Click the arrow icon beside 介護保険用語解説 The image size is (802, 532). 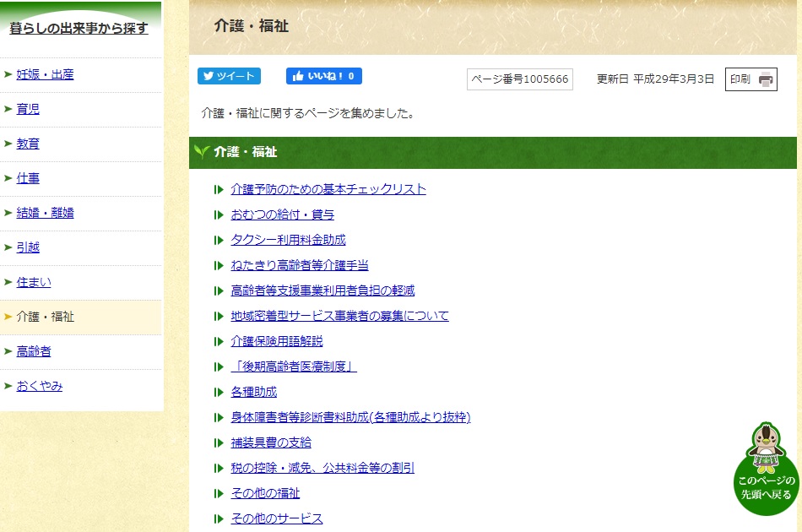point(219,342)
